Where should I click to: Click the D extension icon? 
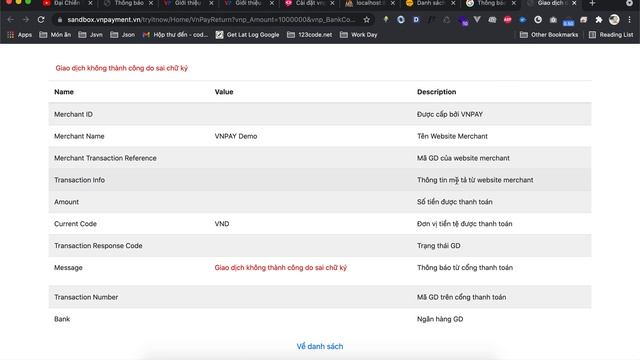click(416, 20)
